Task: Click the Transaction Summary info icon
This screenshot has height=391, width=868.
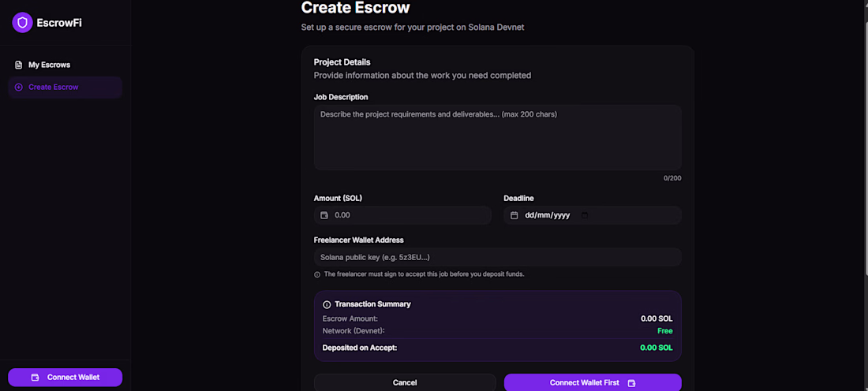Action: click(x=327, y=304)
